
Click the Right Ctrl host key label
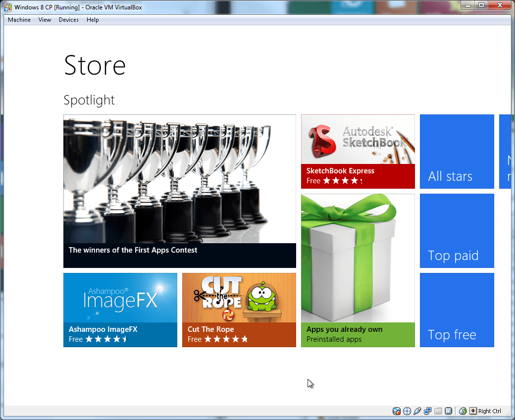(489, 411)
